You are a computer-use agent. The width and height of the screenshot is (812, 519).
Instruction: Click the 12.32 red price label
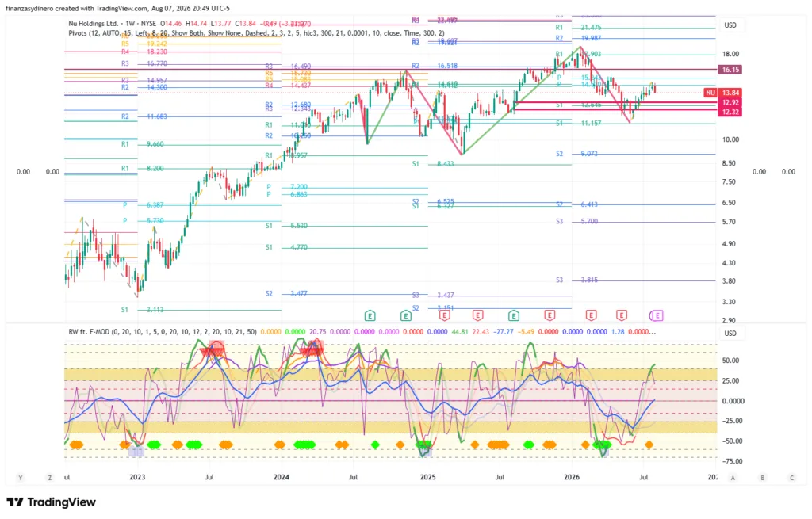pos(730,112)
